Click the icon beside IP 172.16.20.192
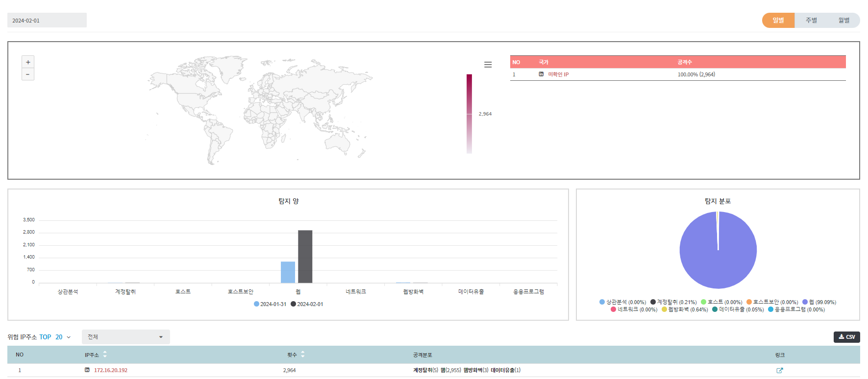 (87, 370)
